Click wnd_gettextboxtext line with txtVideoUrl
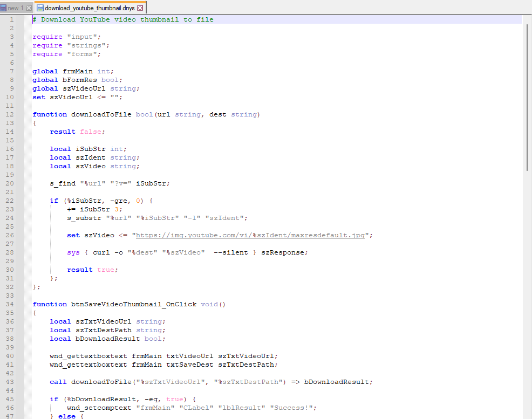 (163, 356)
